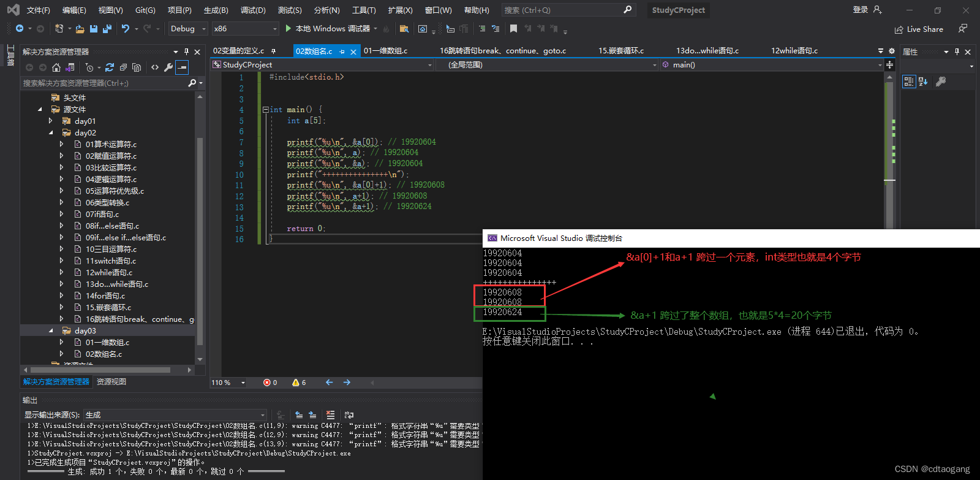
Task: Switch to the 资源视图 tab
Action: pyautogui.click(x=111, y=382)
